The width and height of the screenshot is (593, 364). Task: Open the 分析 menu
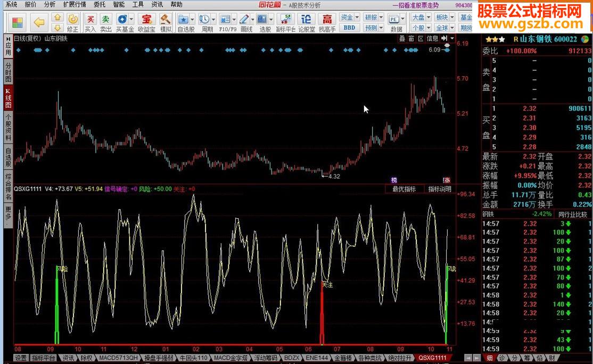[x=50, y=5]
